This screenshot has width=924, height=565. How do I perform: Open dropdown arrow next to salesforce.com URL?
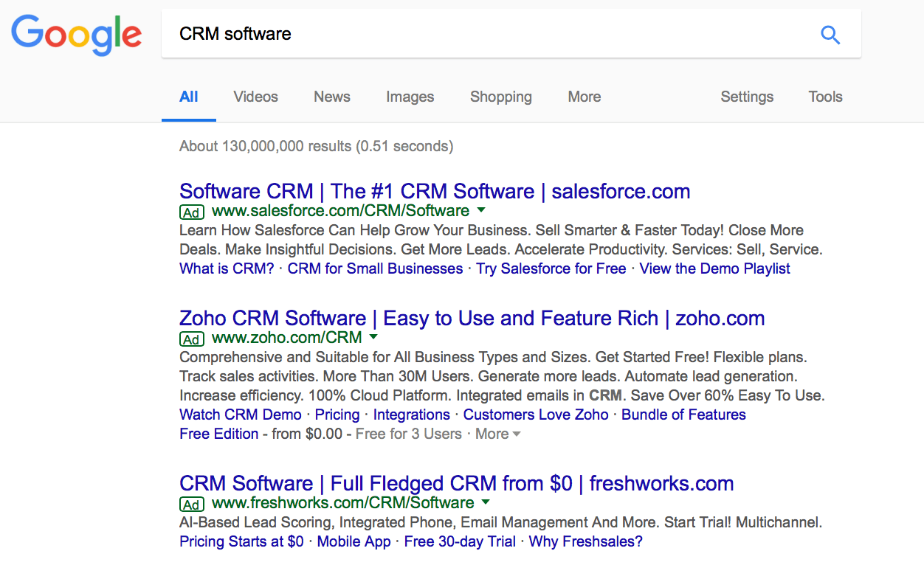tap(481, 210)
